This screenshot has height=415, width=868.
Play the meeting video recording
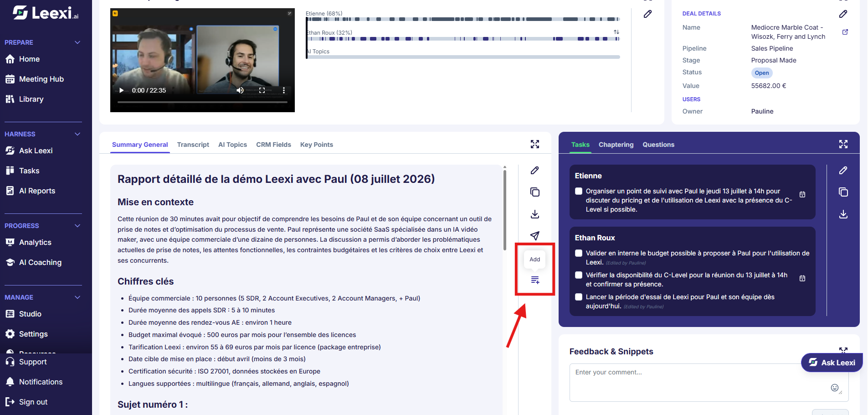(x=121, y=90)
